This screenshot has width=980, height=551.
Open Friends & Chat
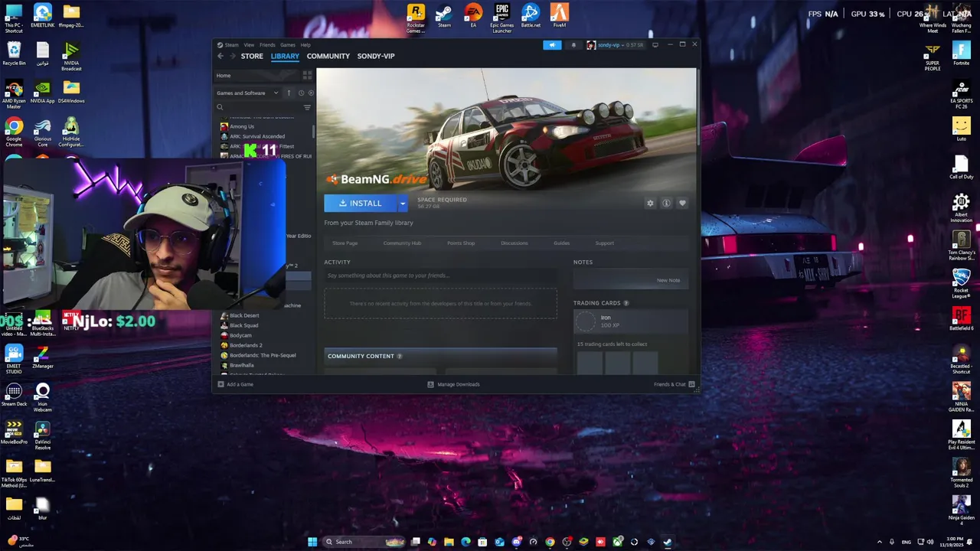click(674, 384)
